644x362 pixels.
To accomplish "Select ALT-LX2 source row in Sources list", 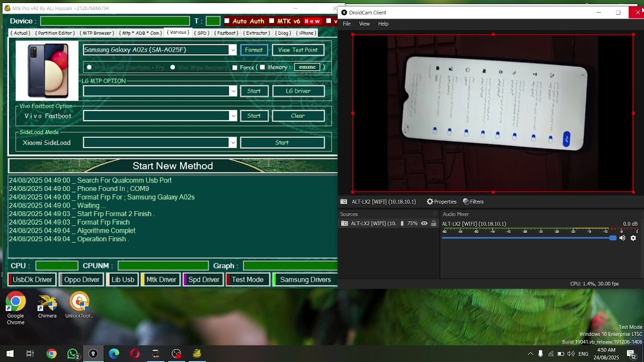I will click(x=388, y=223).
